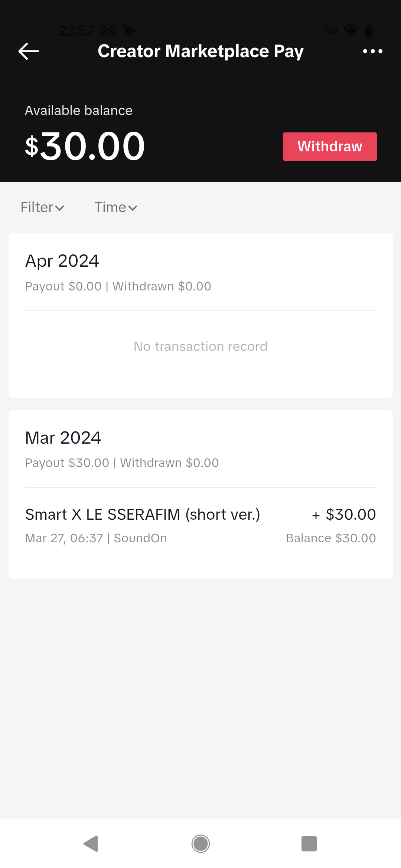Tap the No transaction record message
Viewport: 401px width, 868px height.
coord(200,346)
